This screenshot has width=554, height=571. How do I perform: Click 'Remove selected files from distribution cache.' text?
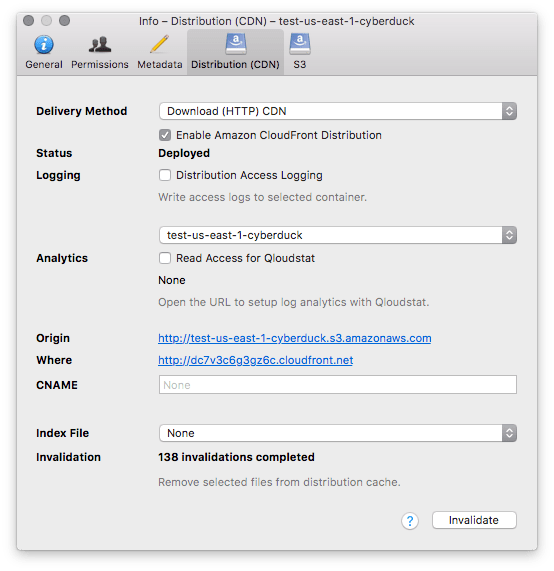(x=279, y=482)
